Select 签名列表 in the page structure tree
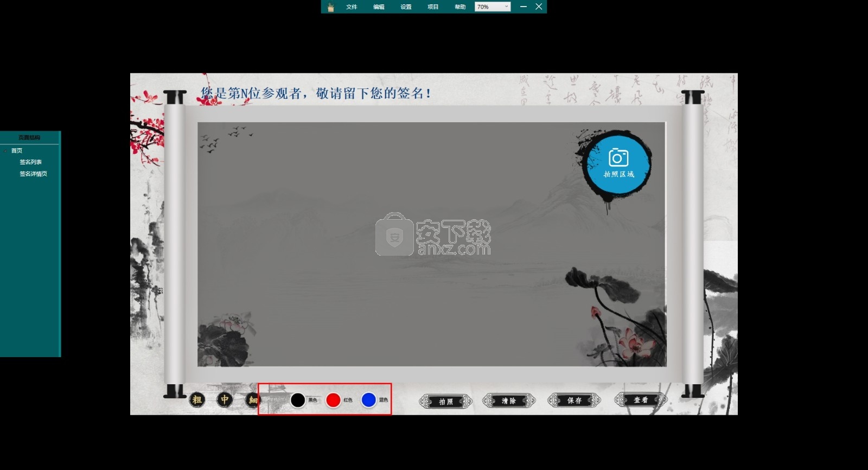The width and height of the screenshot is (868, 470). pos(31,162)
